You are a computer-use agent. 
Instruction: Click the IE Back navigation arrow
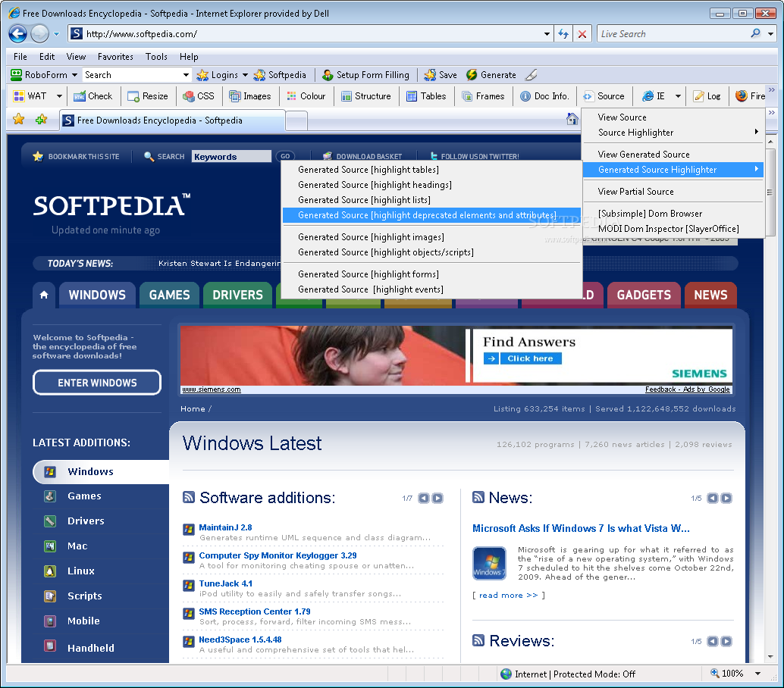pos(17,34)
